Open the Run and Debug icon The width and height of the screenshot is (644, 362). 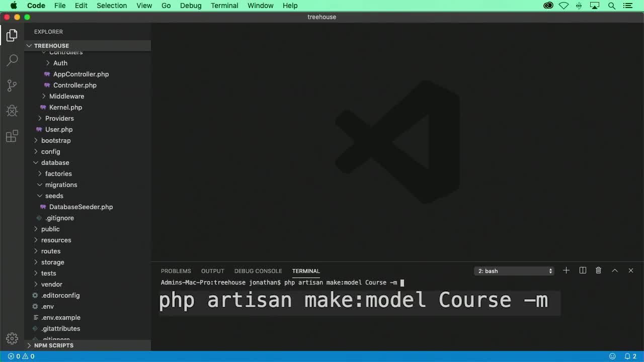pyautogui.click(x=12, y=111)
